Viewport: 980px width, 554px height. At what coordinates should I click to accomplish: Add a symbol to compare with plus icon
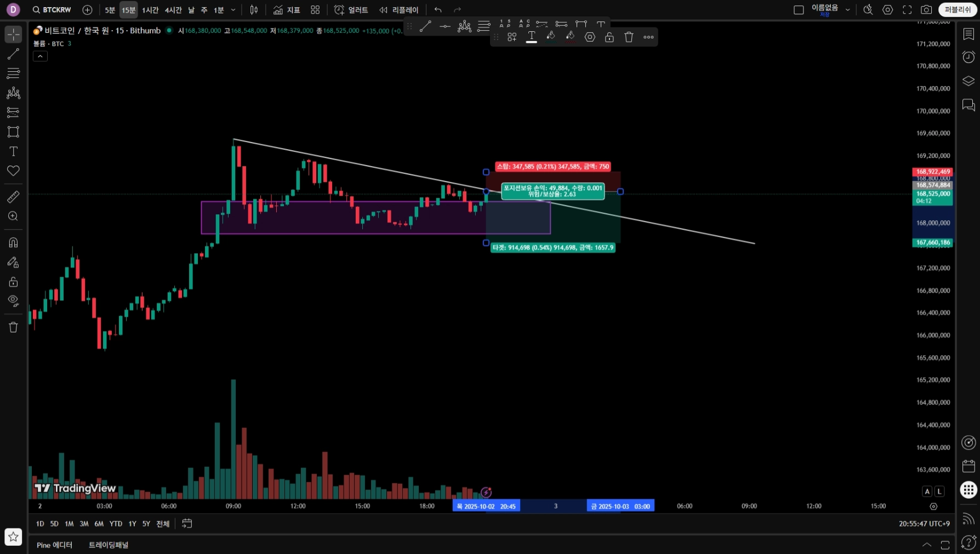click(x=87, y=10)
